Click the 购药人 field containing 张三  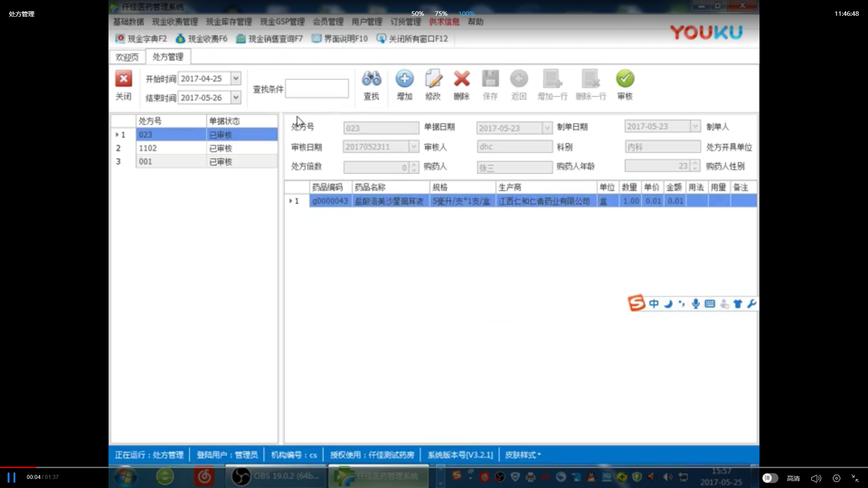coord(514,168)
